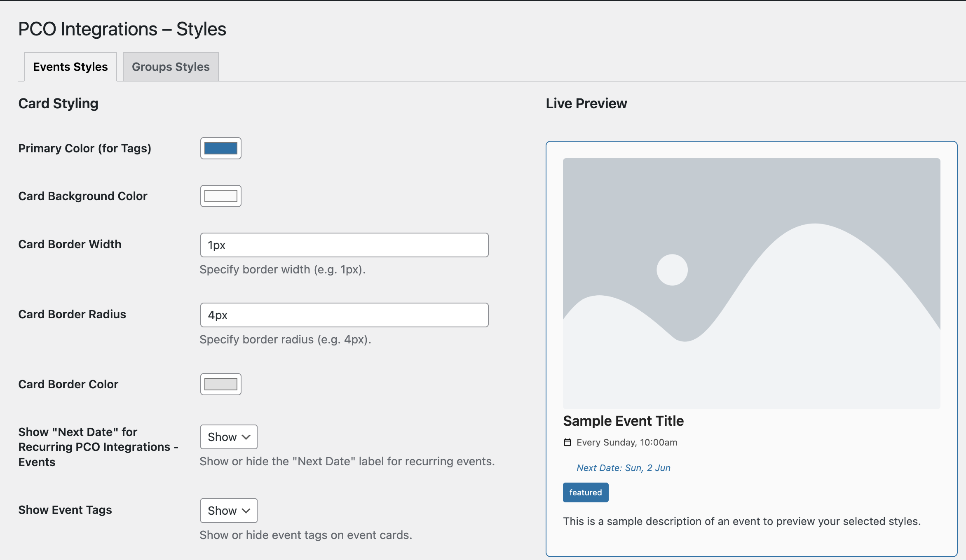Click the Show Event Tags label
Screen dimensions: 966x560
(65, 510)
